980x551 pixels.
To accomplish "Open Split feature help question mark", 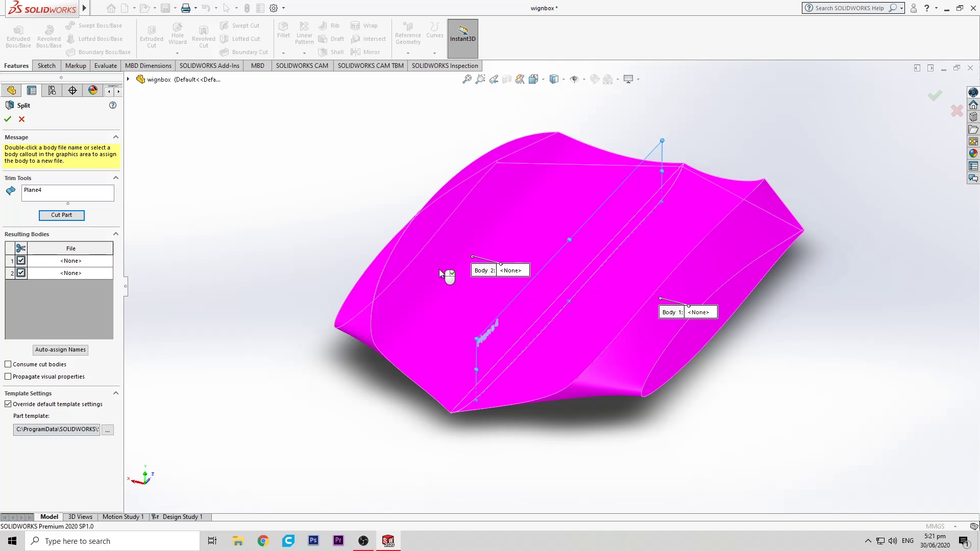I will (113, 105).
